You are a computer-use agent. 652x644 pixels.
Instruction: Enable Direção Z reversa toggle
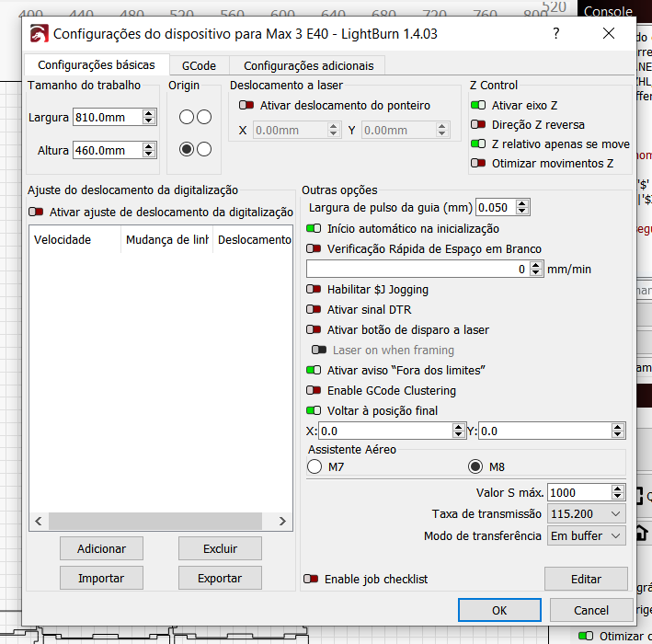tap(478, 125)
